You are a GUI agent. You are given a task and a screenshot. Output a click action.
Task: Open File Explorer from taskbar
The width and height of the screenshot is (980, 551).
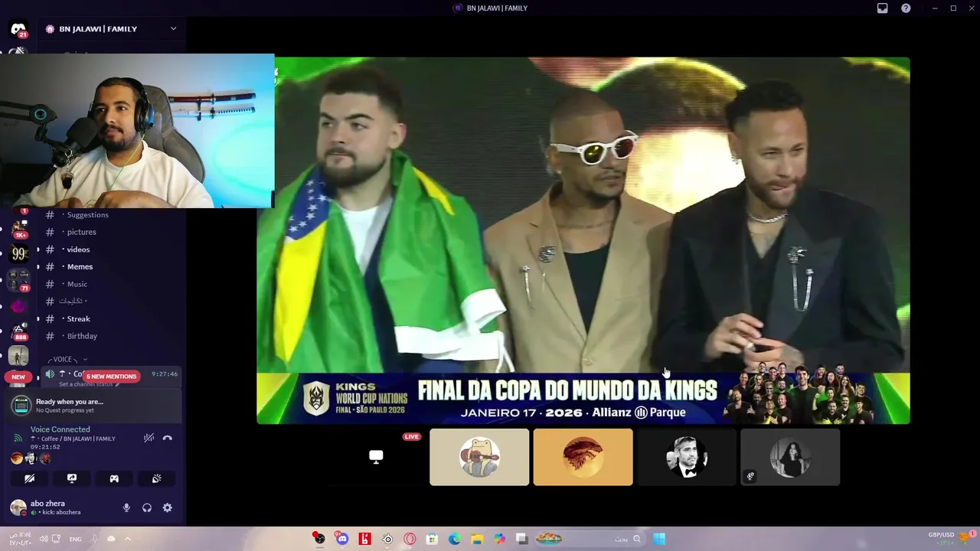click(477, 539)
